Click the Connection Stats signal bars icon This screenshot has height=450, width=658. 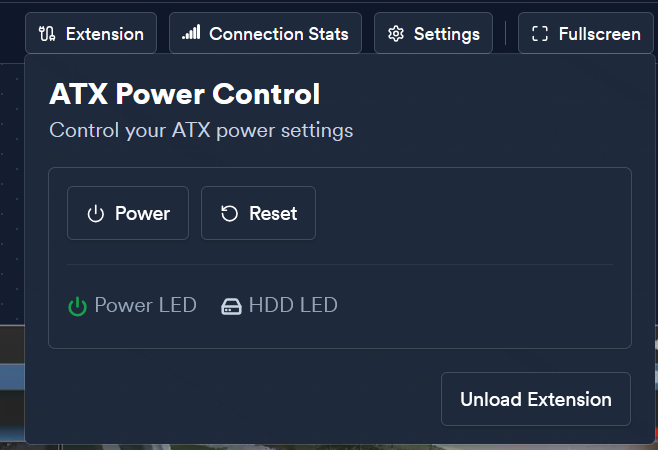pos(191,32)
